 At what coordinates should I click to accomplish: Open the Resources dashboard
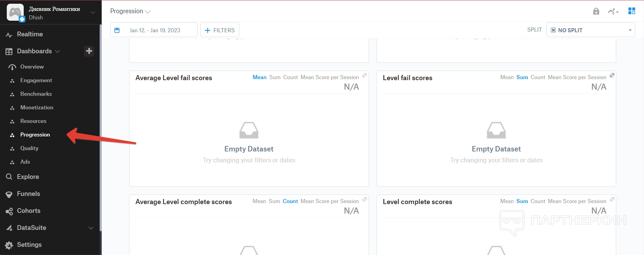pyautogui.click(x=33, y=121)
